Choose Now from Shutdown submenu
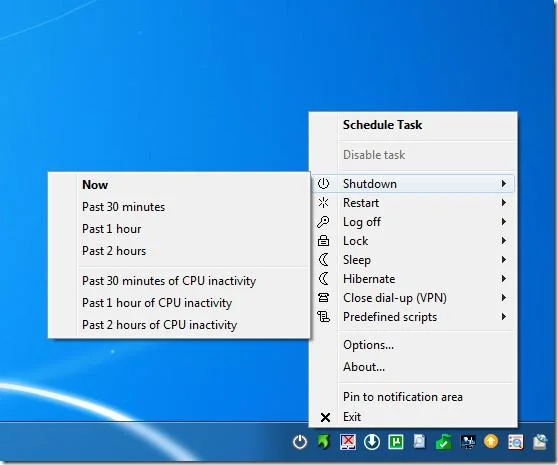The height and width of the screenshot is (465, 558). (95, 185)
